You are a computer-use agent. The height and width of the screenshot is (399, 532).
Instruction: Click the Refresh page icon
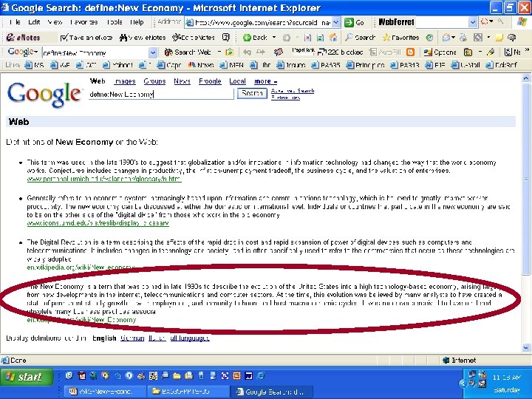click(320, 38)
